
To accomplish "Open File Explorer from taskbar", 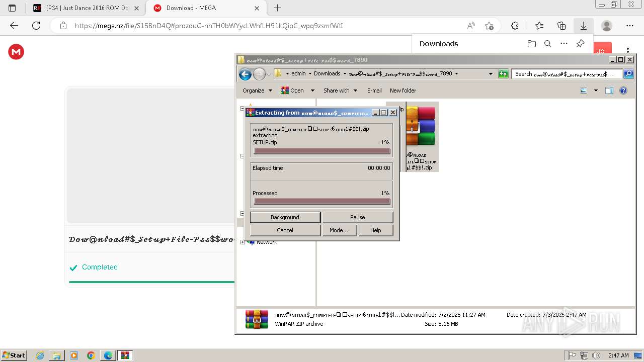I will click(x=57, y=355).
